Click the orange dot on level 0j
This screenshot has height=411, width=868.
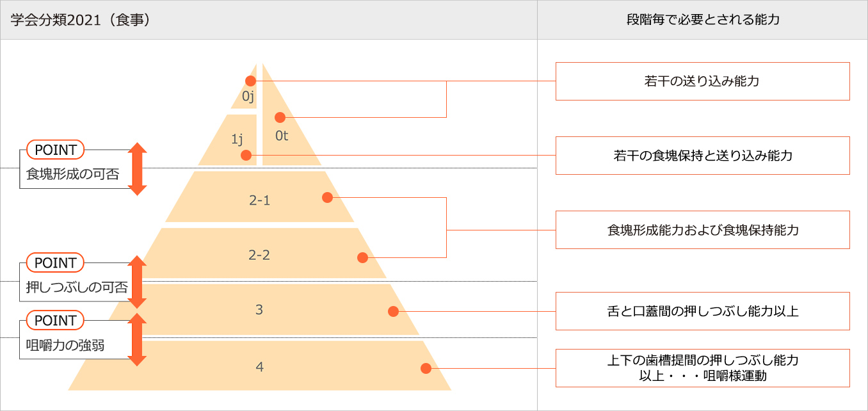coord(250,81)
